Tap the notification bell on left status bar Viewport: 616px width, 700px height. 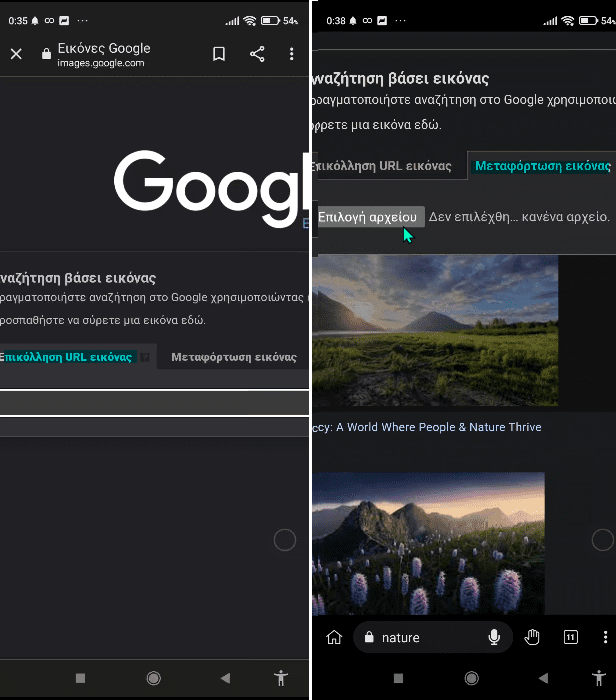tap(35, 21)
